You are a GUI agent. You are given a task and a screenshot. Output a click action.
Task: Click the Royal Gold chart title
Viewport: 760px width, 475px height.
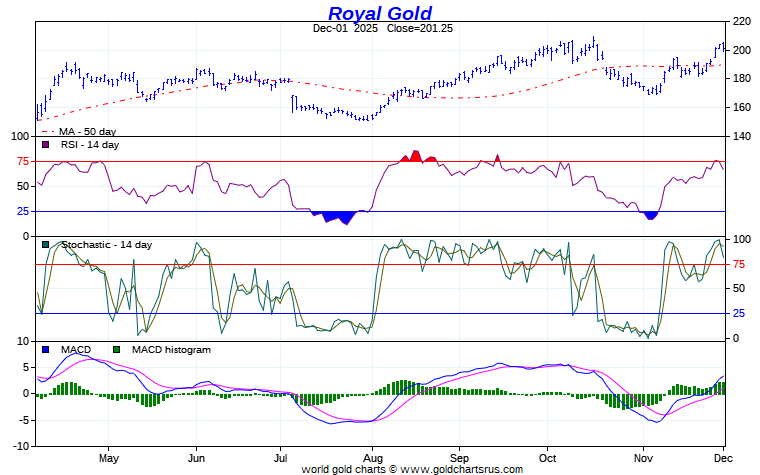[380, 13]
